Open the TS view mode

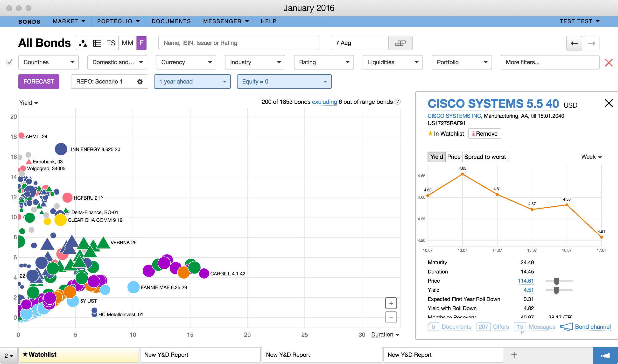coord(111,43)
